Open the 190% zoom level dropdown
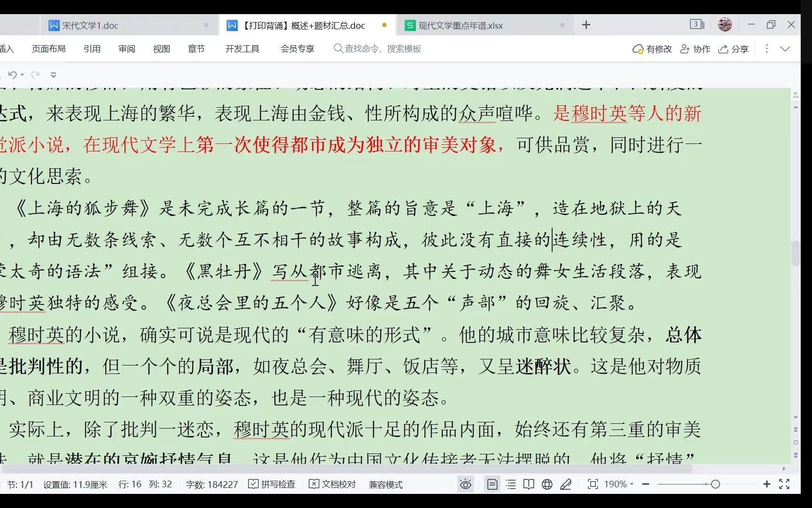 tap(619, 484)
